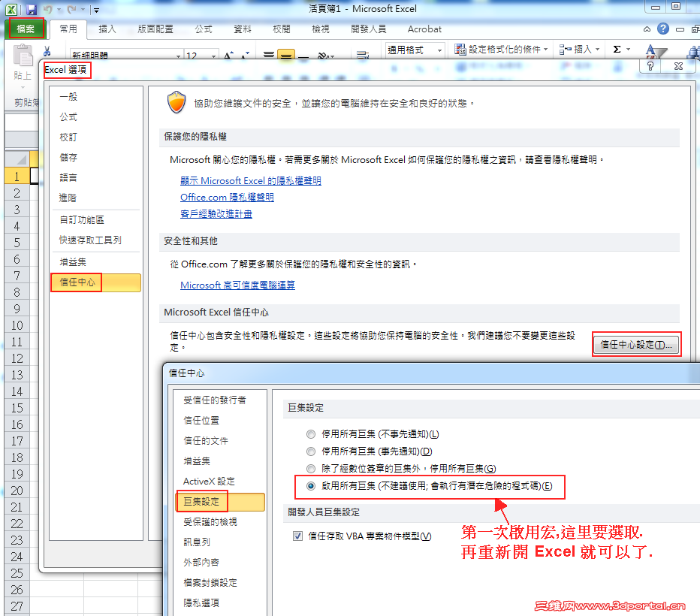Select 信任中心 in Excel Options list
Image resolution: width=700 pixels, height=616 pixels.
coord(96,282)
